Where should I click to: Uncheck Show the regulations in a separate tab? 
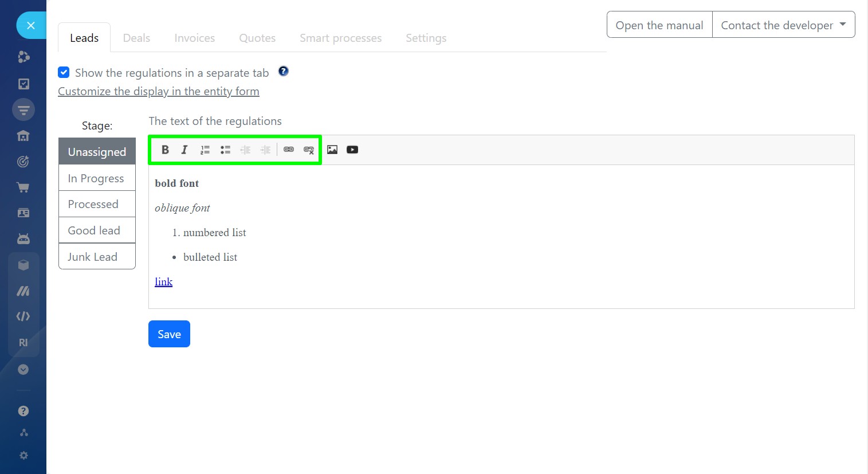(64, 73)
